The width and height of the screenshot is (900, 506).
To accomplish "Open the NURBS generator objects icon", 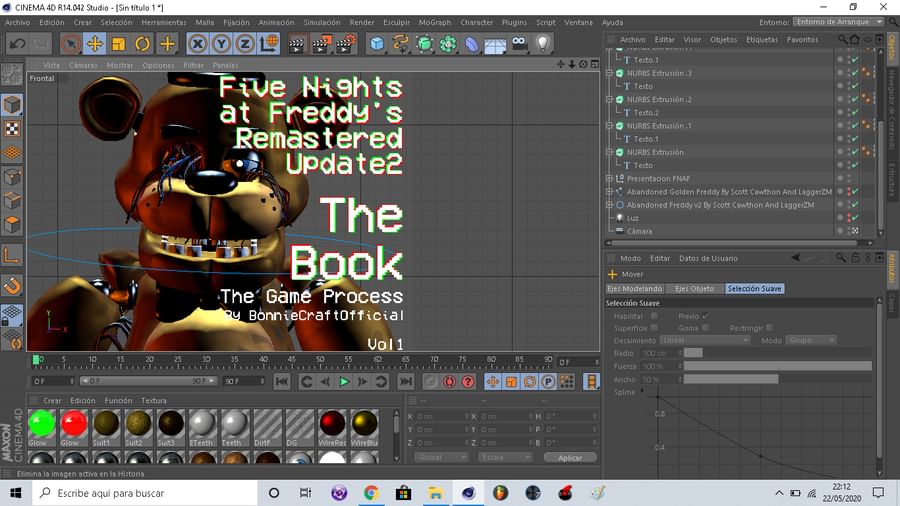I will (x=425, y=44).
